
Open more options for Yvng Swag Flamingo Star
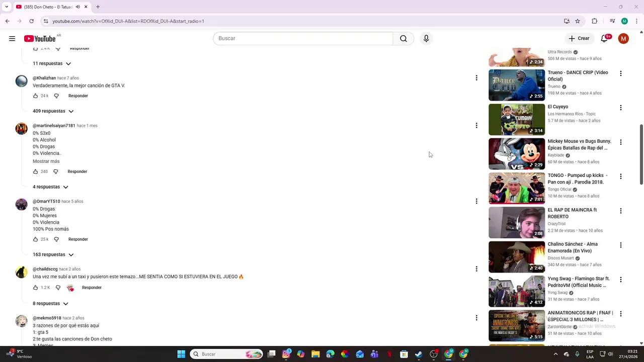pyautogui.click(x=621, y=280)
